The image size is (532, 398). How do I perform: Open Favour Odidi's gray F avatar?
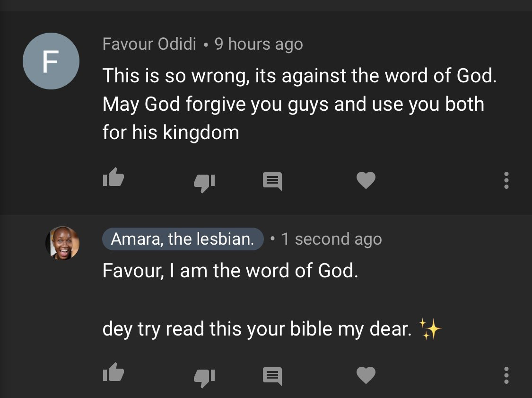click(51, 61)
